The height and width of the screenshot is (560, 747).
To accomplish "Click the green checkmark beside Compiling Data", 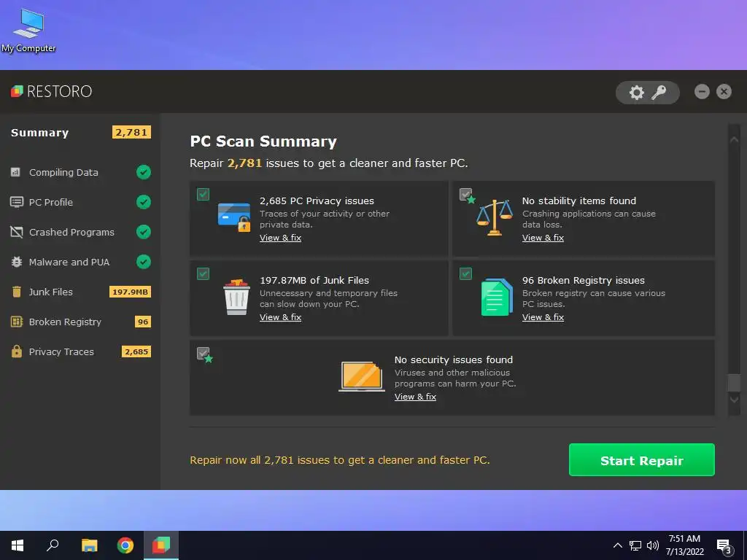I will [144, 172].
